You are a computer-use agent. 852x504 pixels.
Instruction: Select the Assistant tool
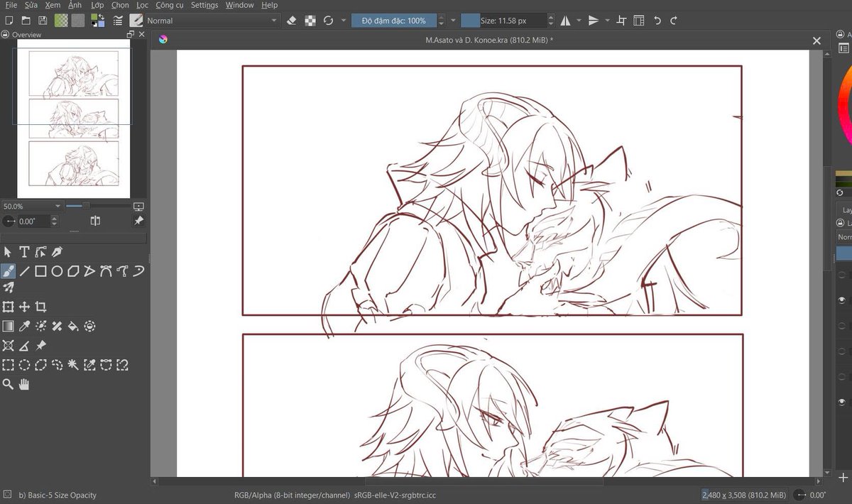coord(8,346)
